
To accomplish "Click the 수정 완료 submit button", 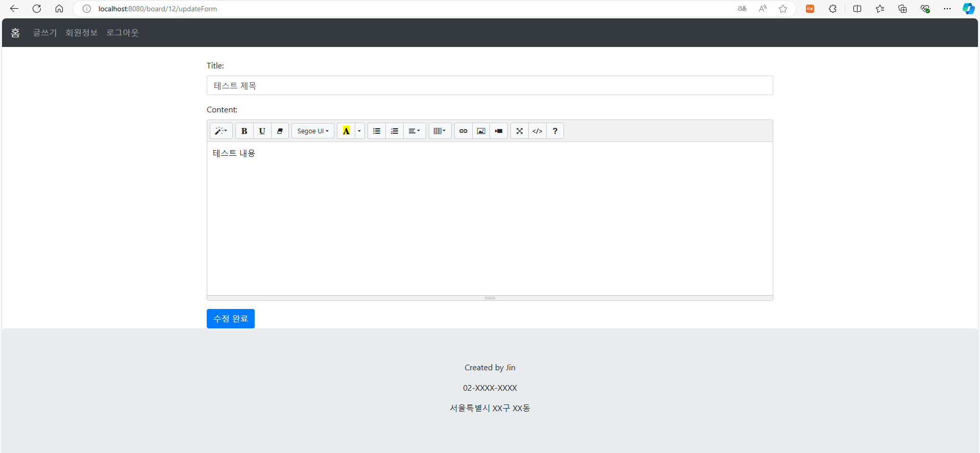I will coord(231,319).
